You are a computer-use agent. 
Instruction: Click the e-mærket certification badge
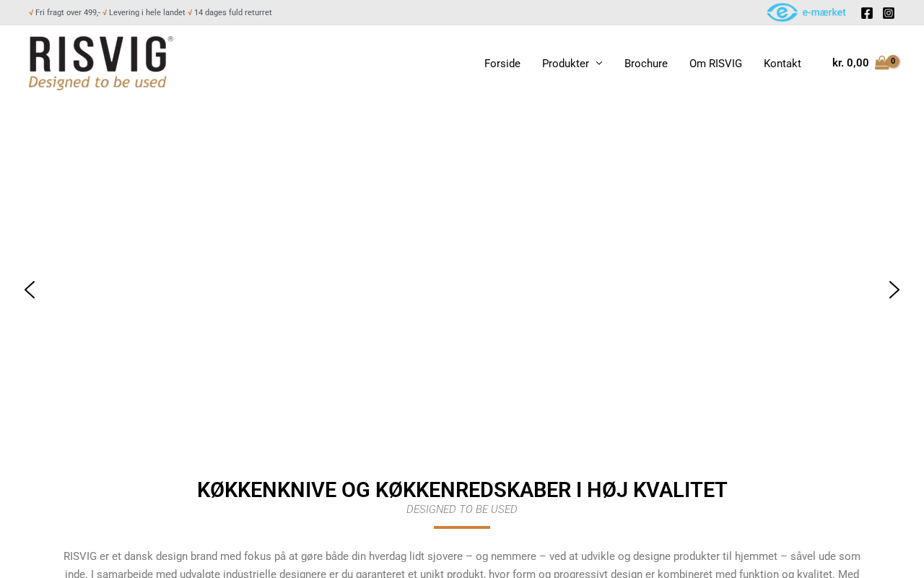coord(806,12)
